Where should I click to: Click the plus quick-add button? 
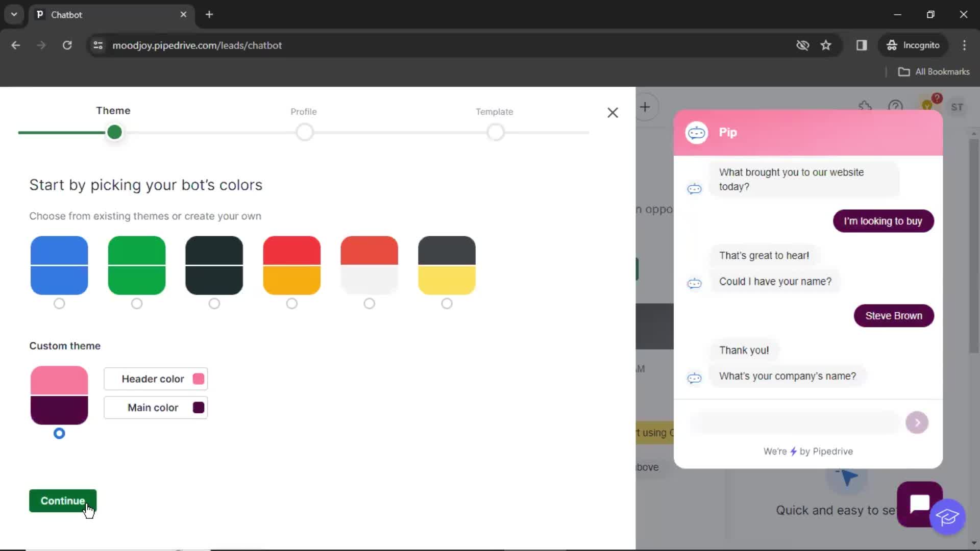point(645,107)
